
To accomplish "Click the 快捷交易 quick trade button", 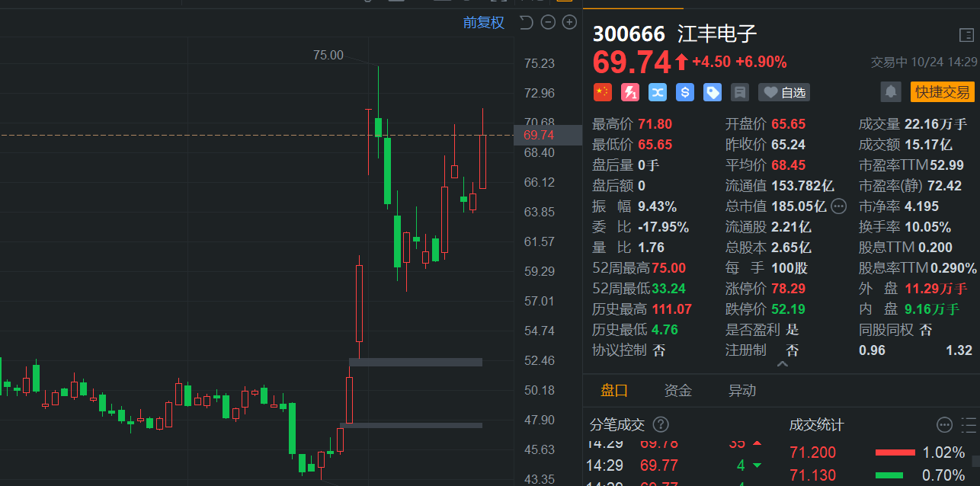I will pyautogui.click(x=943, y=92).
